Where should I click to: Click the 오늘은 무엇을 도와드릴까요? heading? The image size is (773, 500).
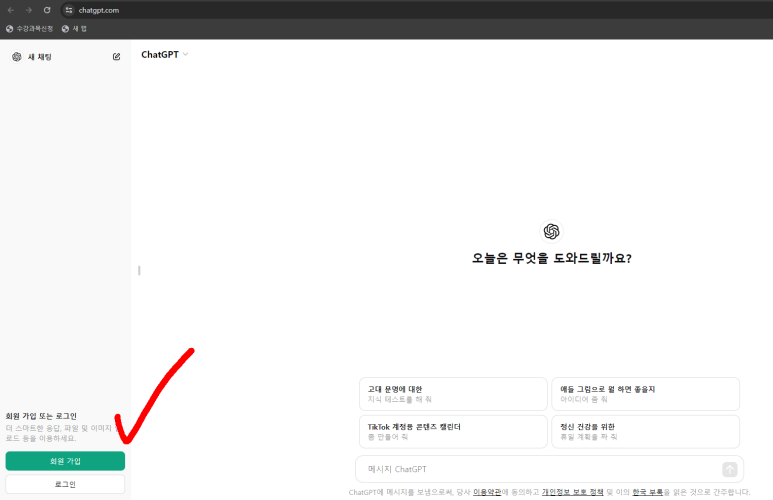(x=552, y=258)
